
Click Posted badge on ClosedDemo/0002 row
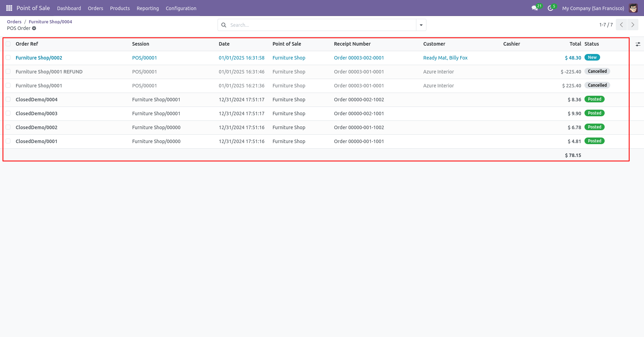(x=595, y=127)
